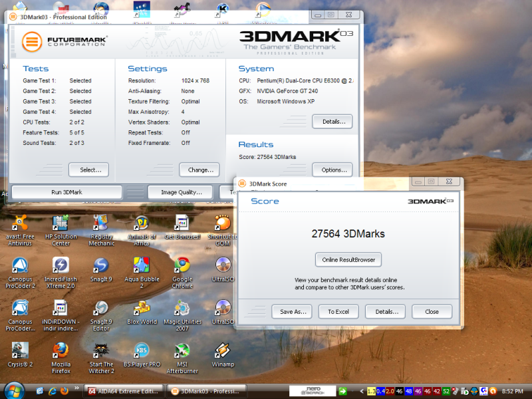Image resolution: width=532 pixels, height=399 pixels.
Task: Launch Blox World from the desktop
Action: click(142, 313)
